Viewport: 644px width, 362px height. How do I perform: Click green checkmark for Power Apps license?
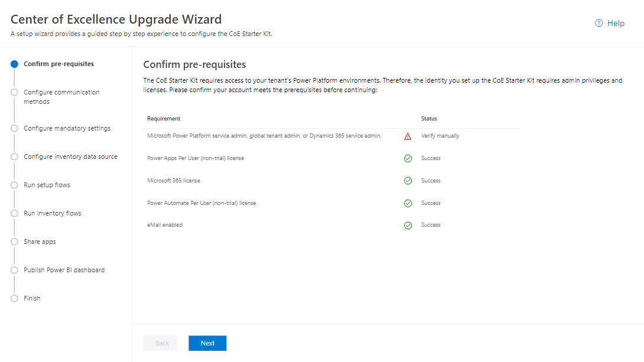(408, 158)
